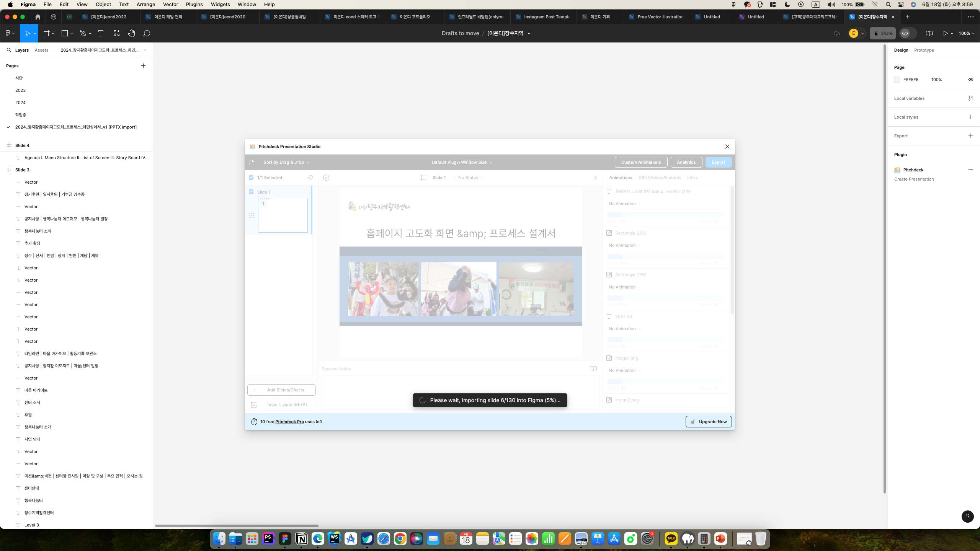Open the Libraries book icon
The width and height of the screenshot is (980, 551).
(x=929, y=33)
